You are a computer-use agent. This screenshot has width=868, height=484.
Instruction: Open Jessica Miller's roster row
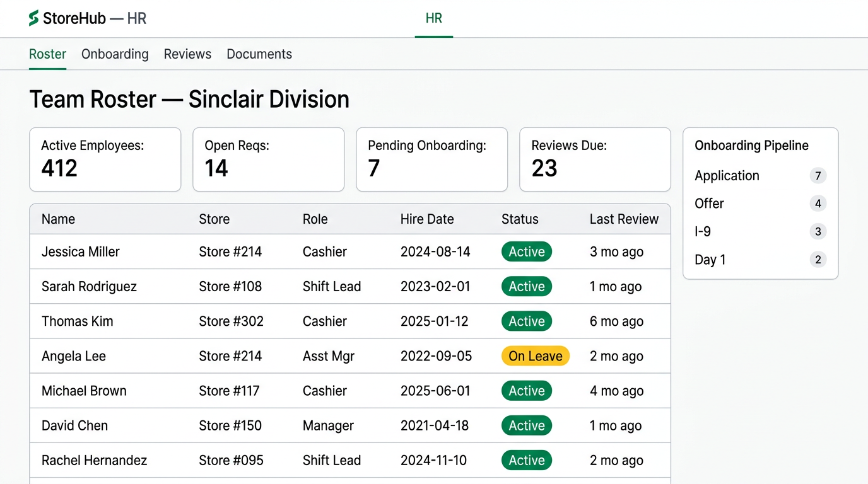(350, 252)
